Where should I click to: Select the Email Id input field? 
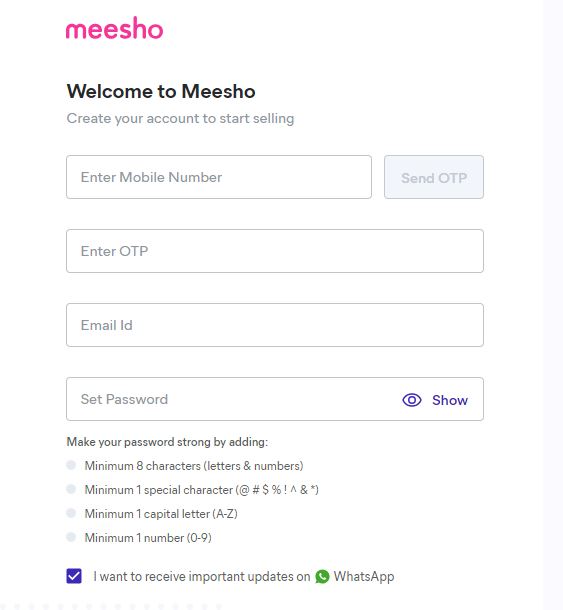(275, 325)
